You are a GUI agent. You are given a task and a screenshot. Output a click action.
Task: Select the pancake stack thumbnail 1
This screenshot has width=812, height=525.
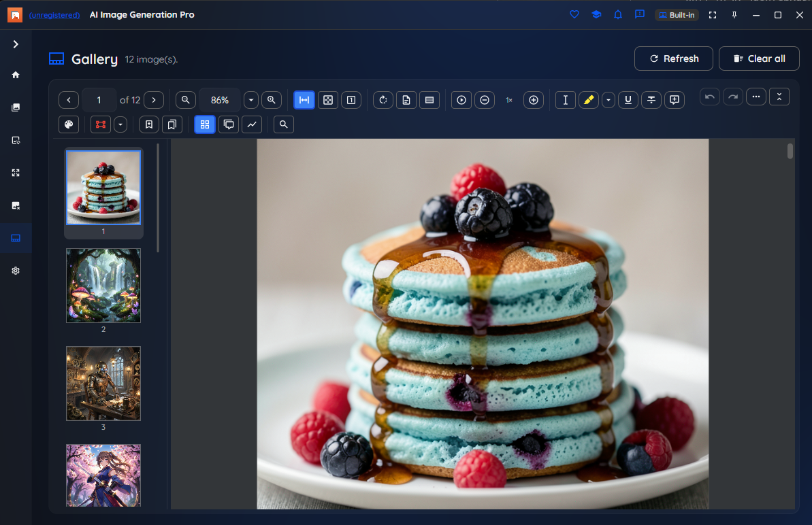pyautogui.click(x=103, y=187)
